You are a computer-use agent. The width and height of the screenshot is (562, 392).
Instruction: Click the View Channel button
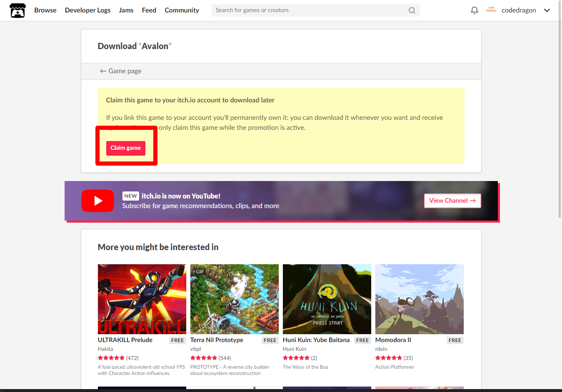pos(452,201)
